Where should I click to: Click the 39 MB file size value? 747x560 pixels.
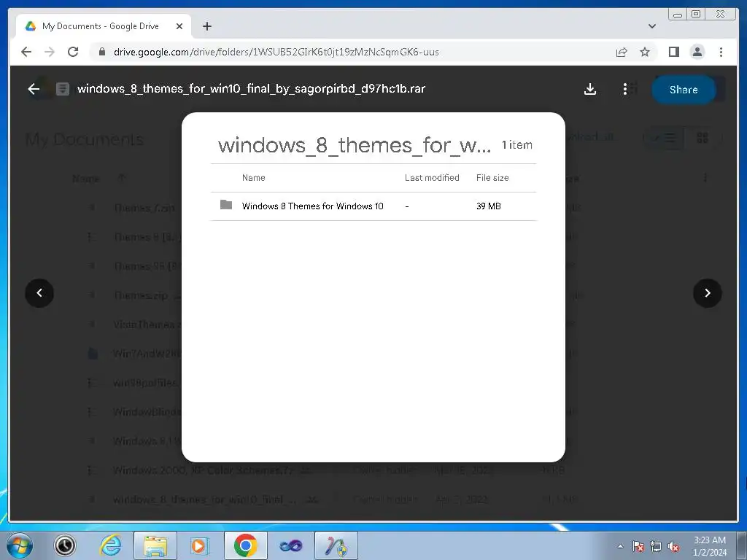tap(488, 206)
